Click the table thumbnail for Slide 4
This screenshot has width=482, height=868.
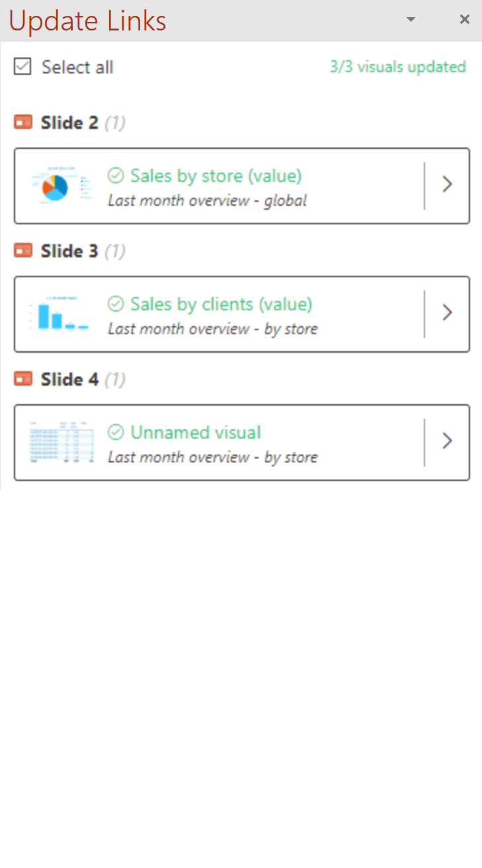click(x=61, y=442)
